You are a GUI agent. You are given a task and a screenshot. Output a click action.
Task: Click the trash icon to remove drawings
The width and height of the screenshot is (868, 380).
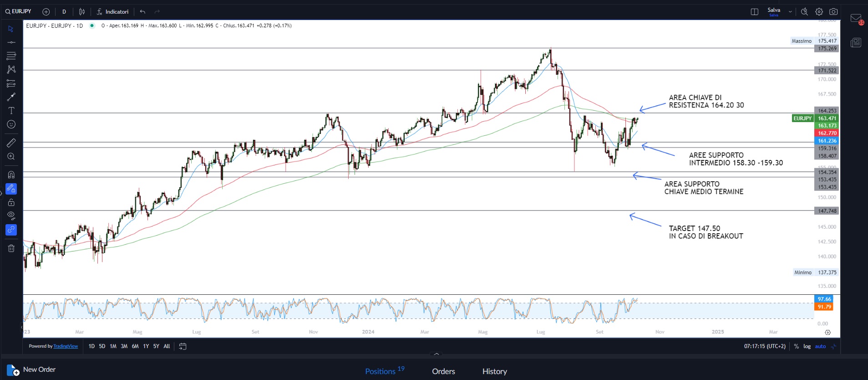click(x=11, y=248)
